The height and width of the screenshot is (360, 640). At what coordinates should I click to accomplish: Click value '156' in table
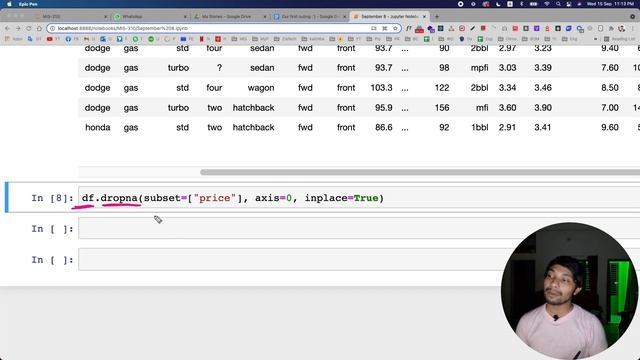click(x=442, y=108)
